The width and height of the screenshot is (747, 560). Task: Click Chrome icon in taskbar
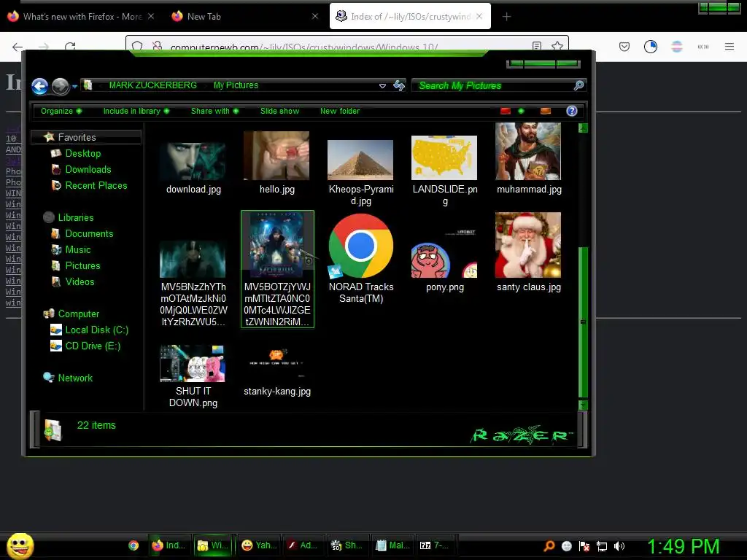point(133,545)
